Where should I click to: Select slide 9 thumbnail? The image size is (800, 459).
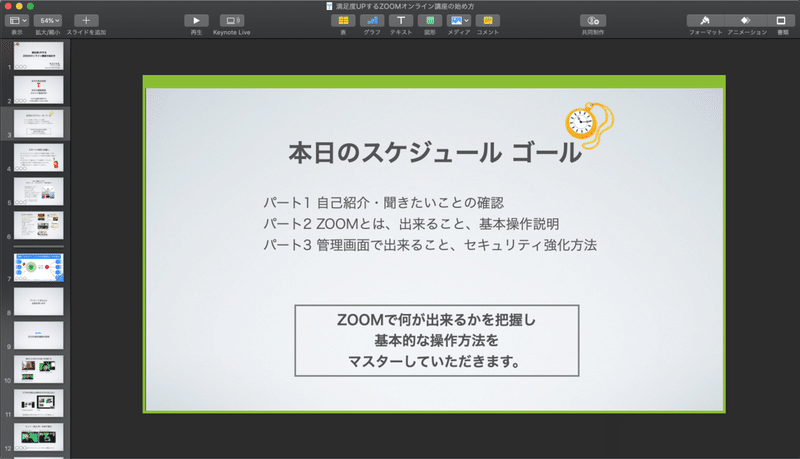[x=39, y=335]
